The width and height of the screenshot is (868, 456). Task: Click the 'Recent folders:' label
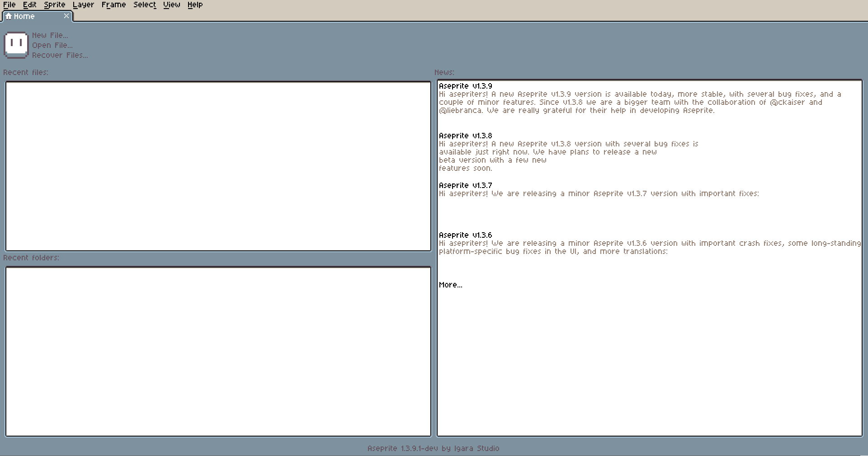[x=31, y=258]
